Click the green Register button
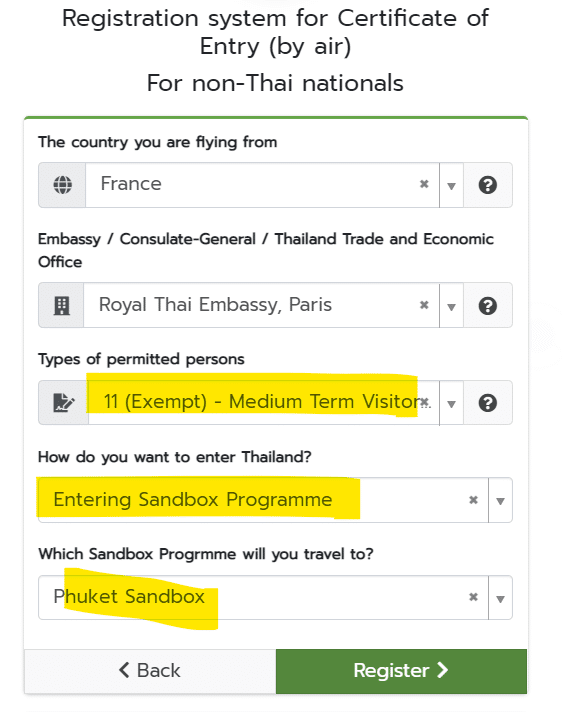562x712 pixels. [x=401, y=671]
